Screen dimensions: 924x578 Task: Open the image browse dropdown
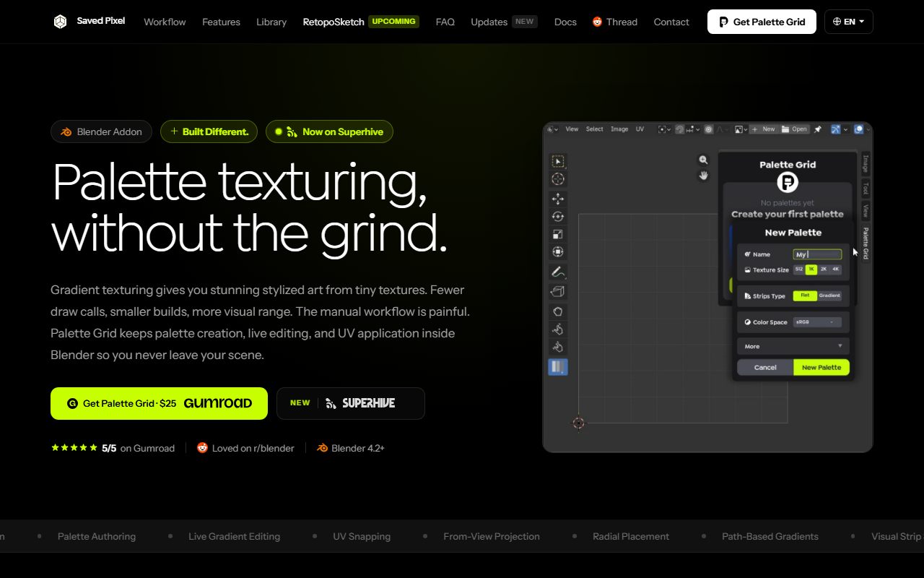pyautogui.click(x=741, y=129)
